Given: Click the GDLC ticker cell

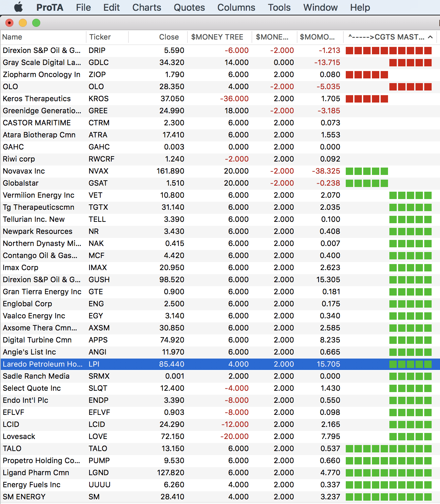Looking at the screenshot, I should [x=99, y=63].
